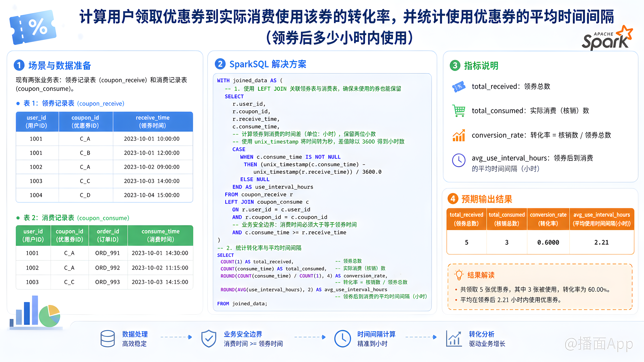The width and height of the screenshot is (644, 362).
Task: Click the WITH joined_data AS code line
Action: pyautogui.click(x=250, y=80)
